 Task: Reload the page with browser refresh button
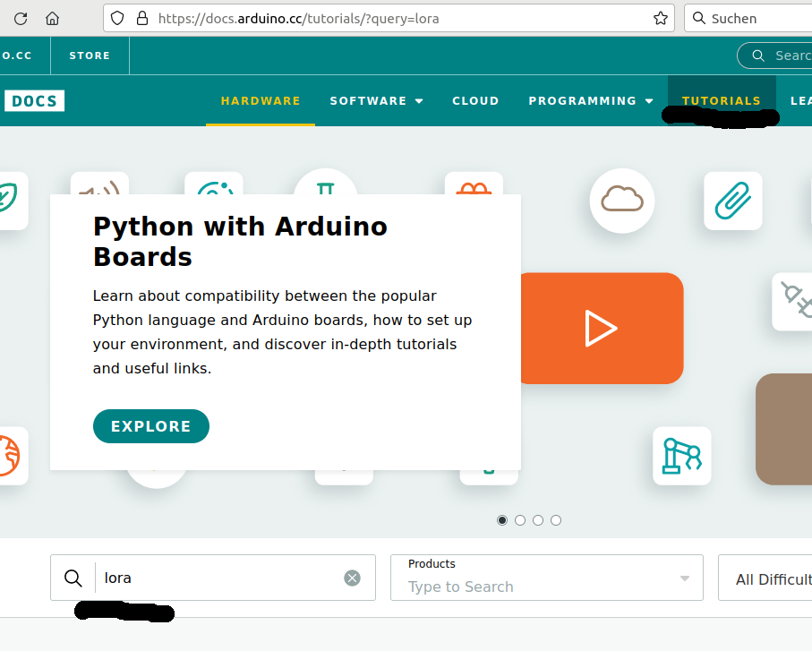pos(20,18)
